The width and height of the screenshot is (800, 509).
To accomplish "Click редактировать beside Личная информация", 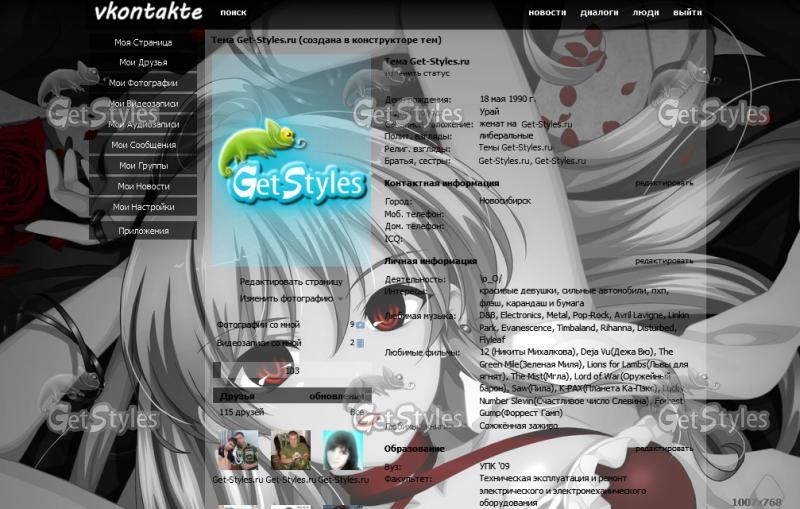I will 664,261.
